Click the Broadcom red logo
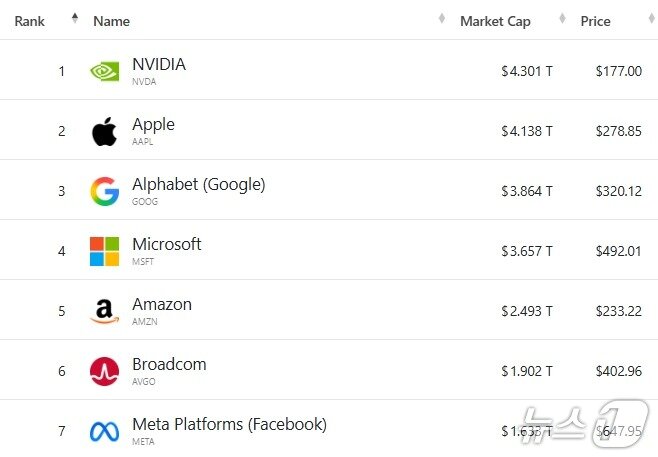 click(x=104, y=371)
